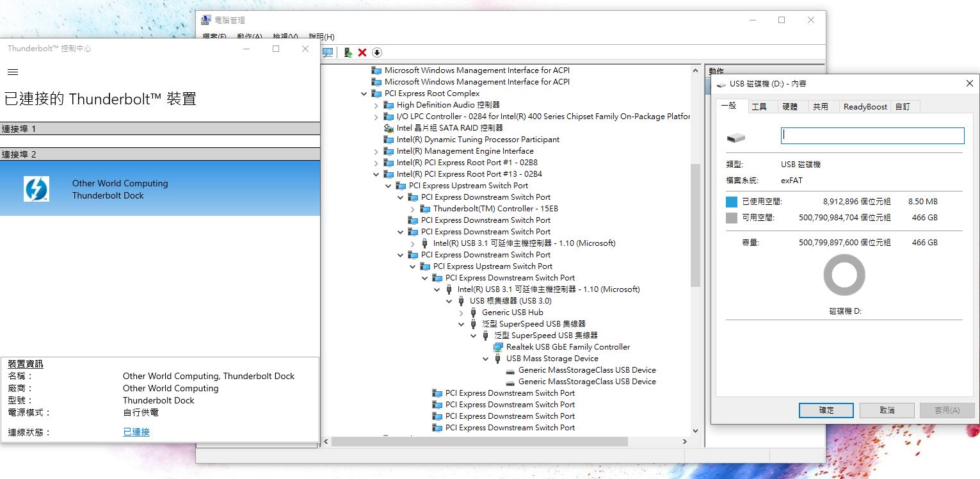Click the exFAT file system value
The image size is (980, 479).
792,181
